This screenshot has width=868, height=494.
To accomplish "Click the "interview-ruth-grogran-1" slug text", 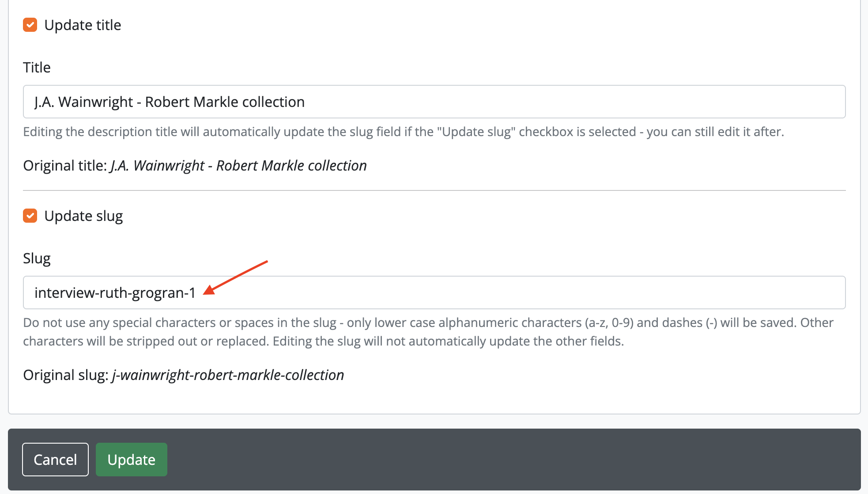I will [115, 293].
